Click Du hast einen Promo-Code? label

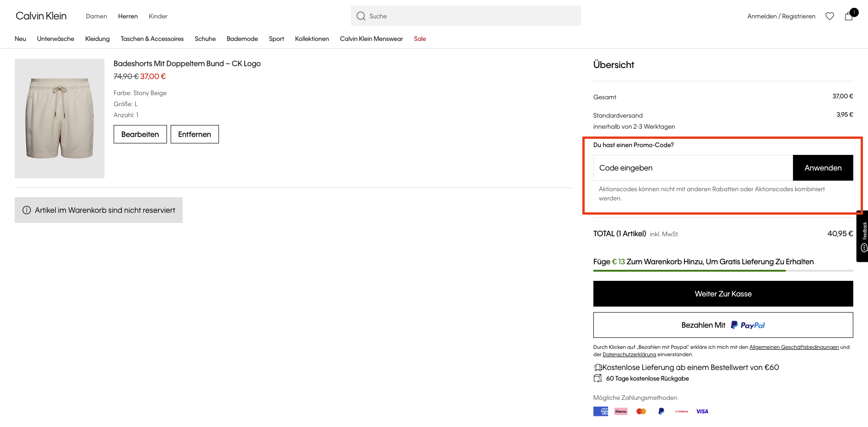point(633,145)
